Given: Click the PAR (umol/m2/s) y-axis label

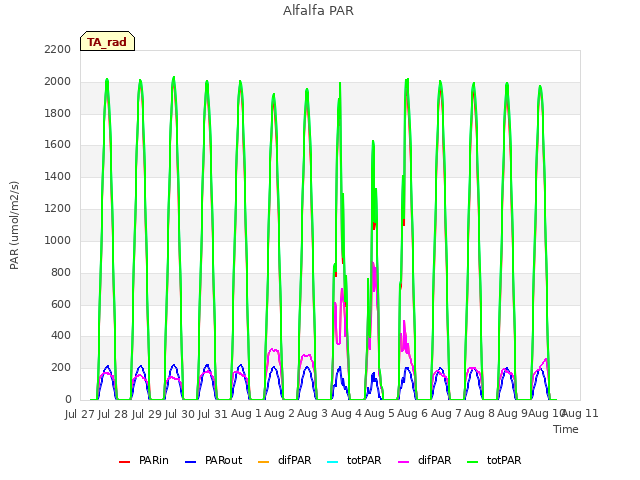Looking at the screenshot, I should pos(14,225).
